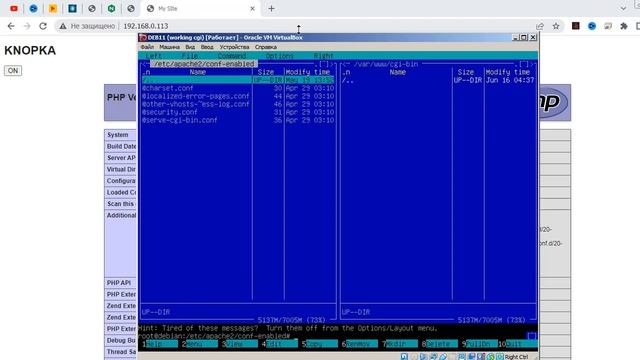Viewport: 640px width, 360px height.
Task: Close the My Site browser tab
Action: pyautogui.click(x=252, y=8)
